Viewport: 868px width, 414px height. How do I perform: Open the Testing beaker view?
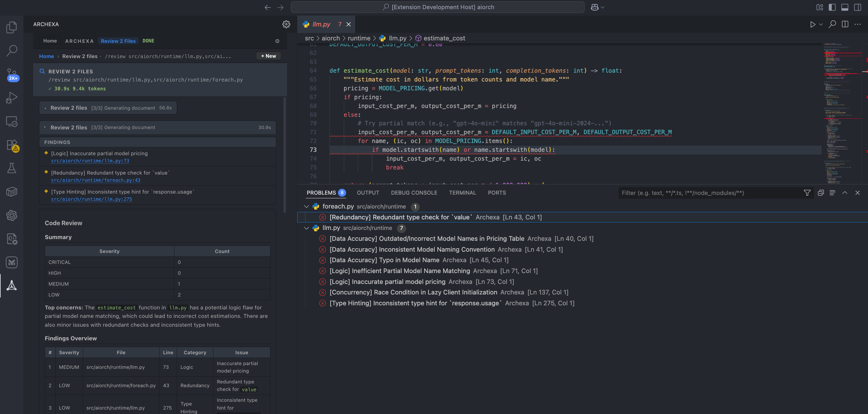(x=12, y=168)
